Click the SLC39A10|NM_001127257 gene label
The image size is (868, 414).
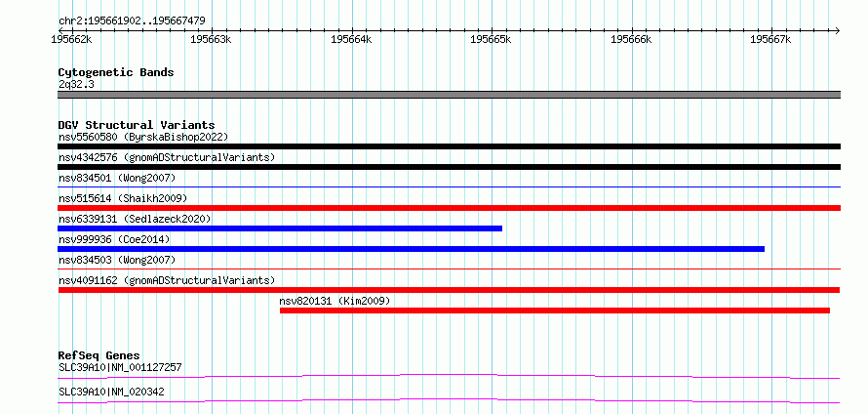click(120, 367)
